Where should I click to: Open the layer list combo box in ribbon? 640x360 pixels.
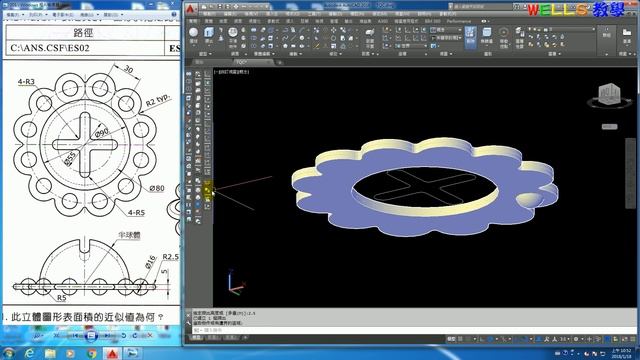(x=562, y=29)
